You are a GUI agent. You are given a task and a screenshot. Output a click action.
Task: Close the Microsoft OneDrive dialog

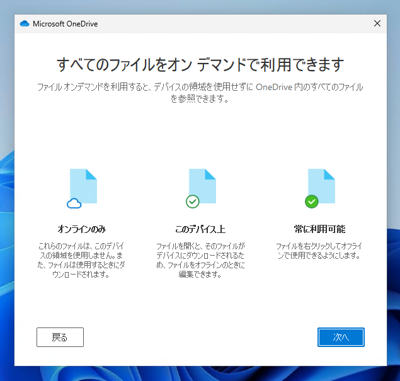[377, 23]
